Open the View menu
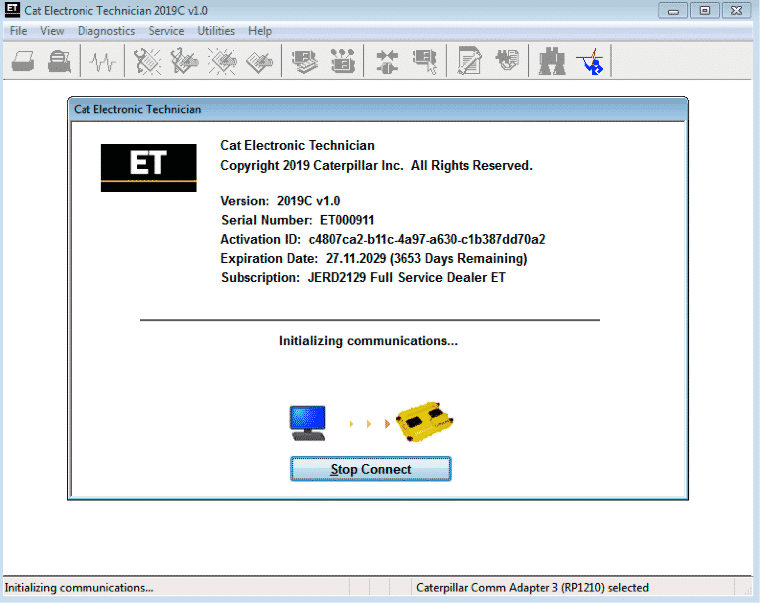760x603 pixels. [x=52, y=31]
